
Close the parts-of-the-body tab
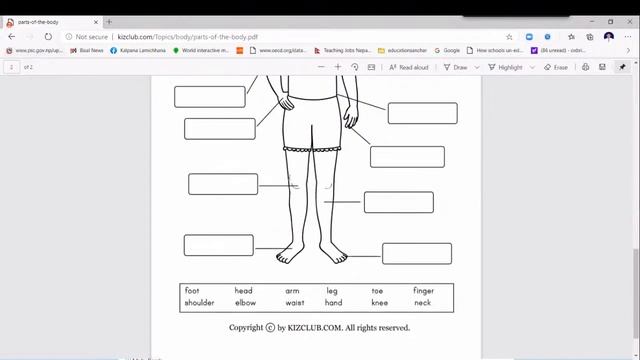point(96,22)
